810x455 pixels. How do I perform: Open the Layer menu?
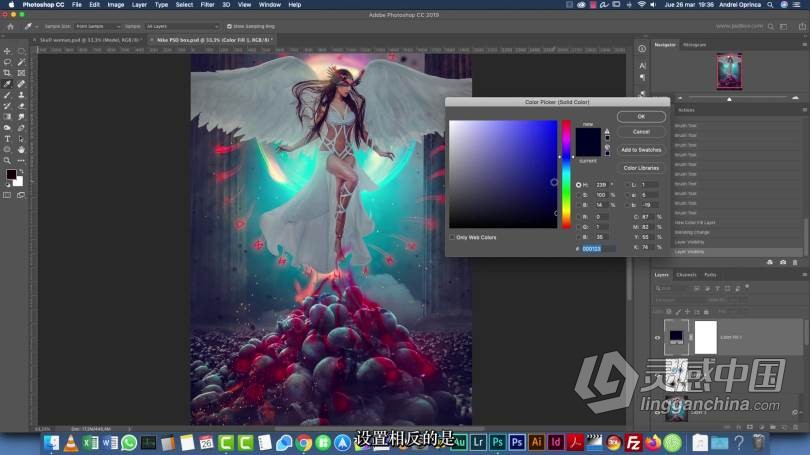click(x=139, y=5)
